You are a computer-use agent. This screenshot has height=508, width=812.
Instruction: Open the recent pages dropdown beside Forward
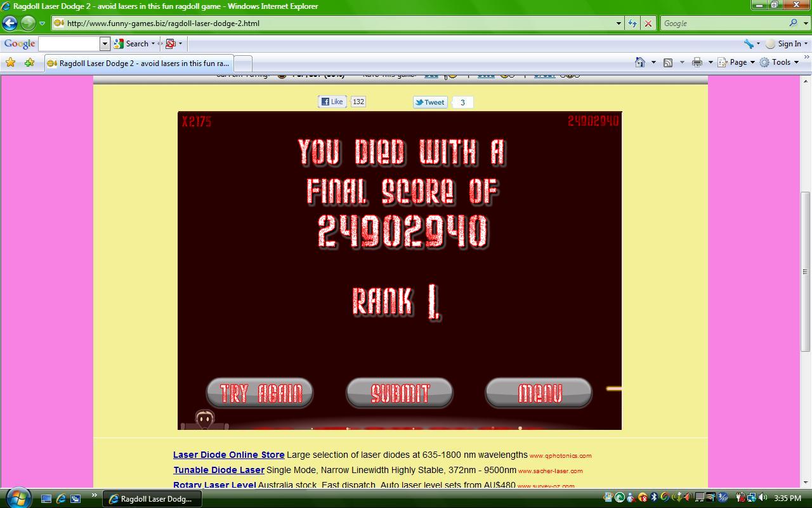tap(42, 23)
